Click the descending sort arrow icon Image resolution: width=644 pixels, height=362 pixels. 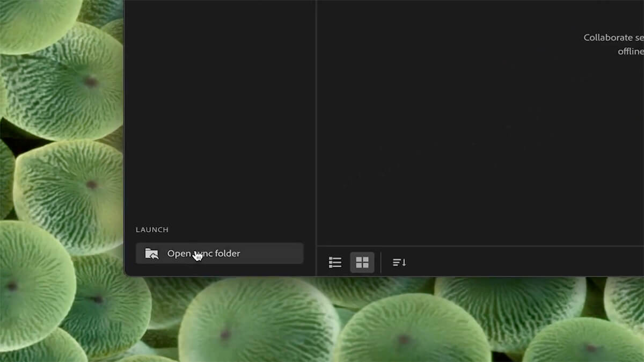tap(398, 262)
